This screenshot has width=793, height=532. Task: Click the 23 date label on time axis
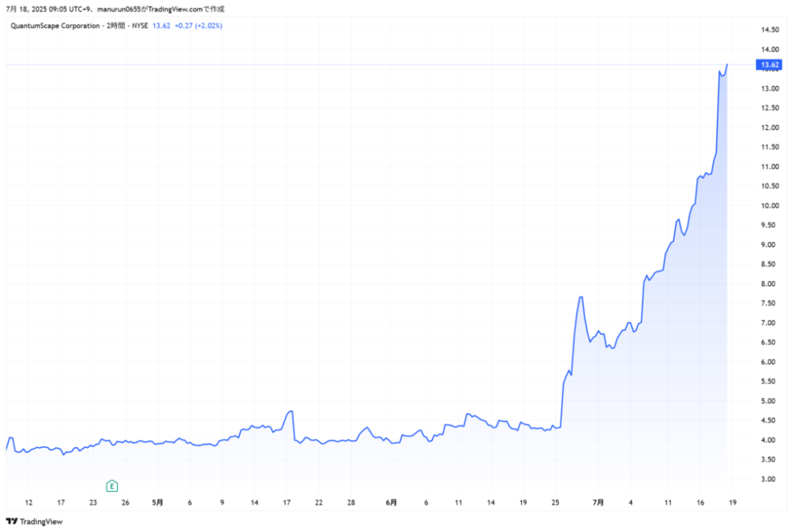pos(93,502)
